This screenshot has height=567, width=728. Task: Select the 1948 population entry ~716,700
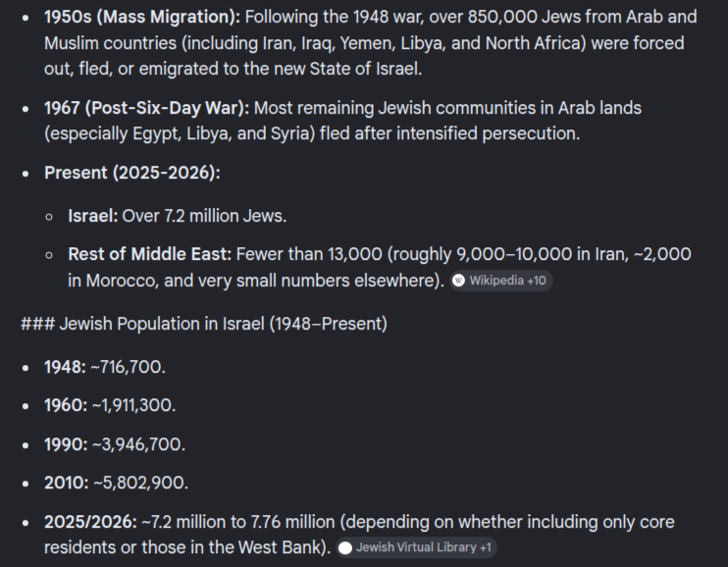click(x=105, y=367)
